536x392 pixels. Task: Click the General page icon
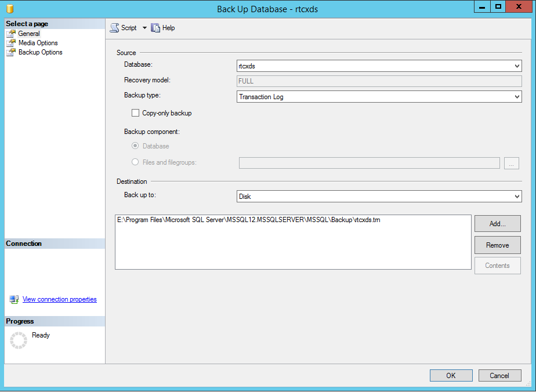(x=11, y=34)
